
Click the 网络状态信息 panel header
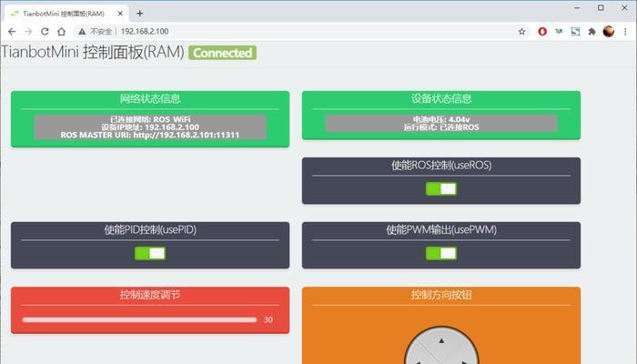tap(150, 98)
